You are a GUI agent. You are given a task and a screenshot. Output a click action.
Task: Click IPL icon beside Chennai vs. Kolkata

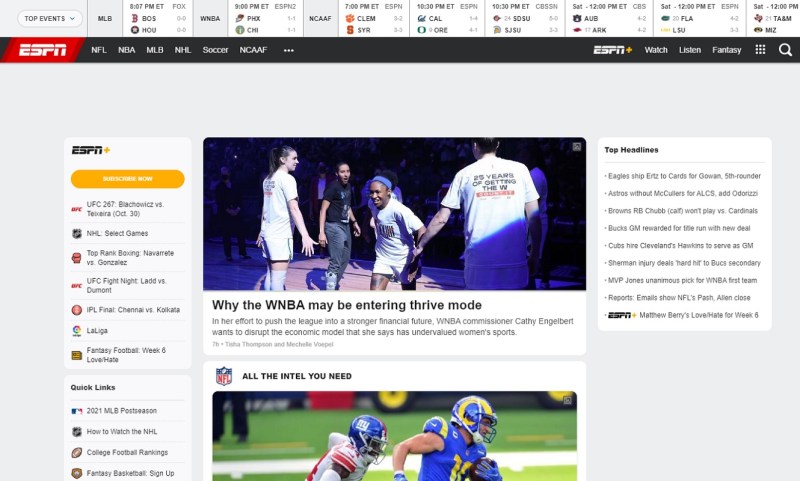[77, 310]
